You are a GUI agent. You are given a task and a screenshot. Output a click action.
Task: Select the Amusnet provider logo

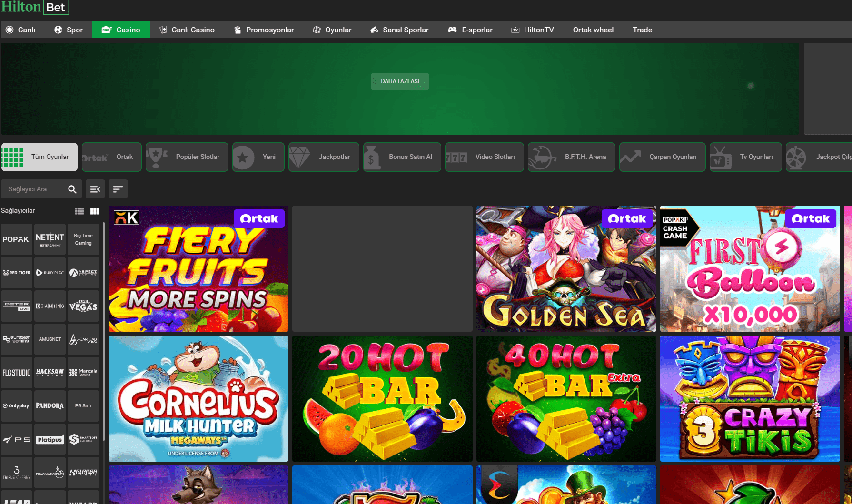click(x=50, y=339)
